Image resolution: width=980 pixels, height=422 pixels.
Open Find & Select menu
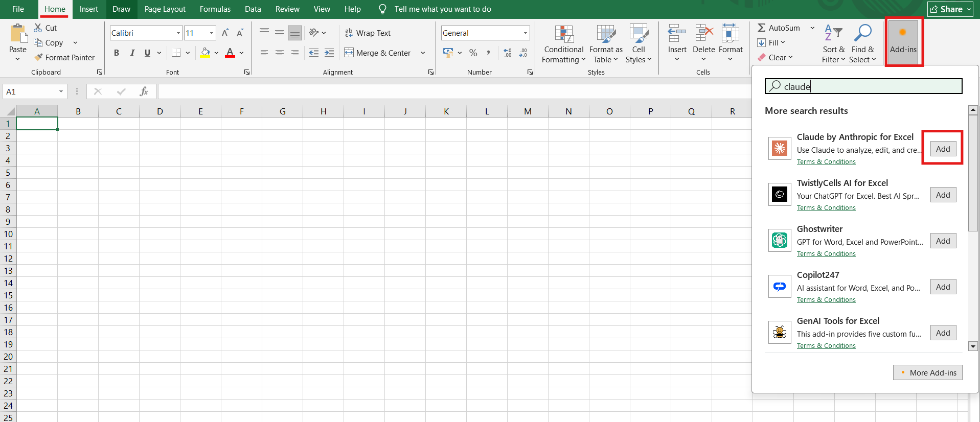(863, 44)
